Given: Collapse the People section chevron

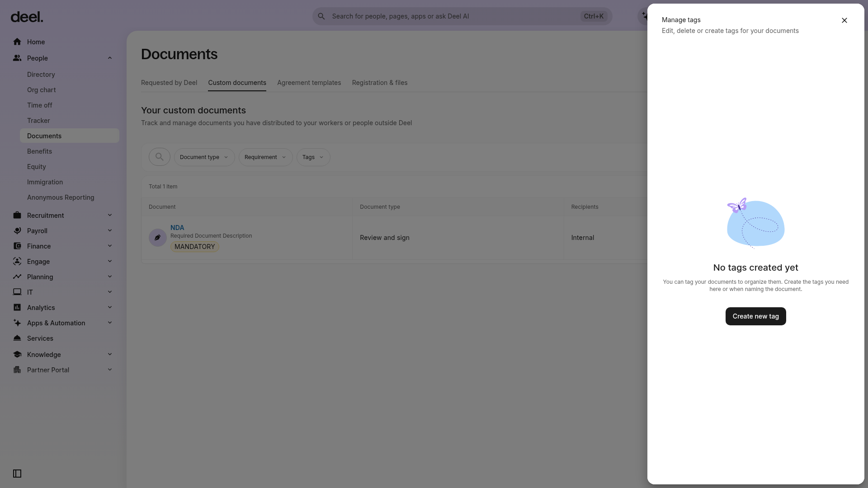Looking at the screenshot, I should point(110,58).
